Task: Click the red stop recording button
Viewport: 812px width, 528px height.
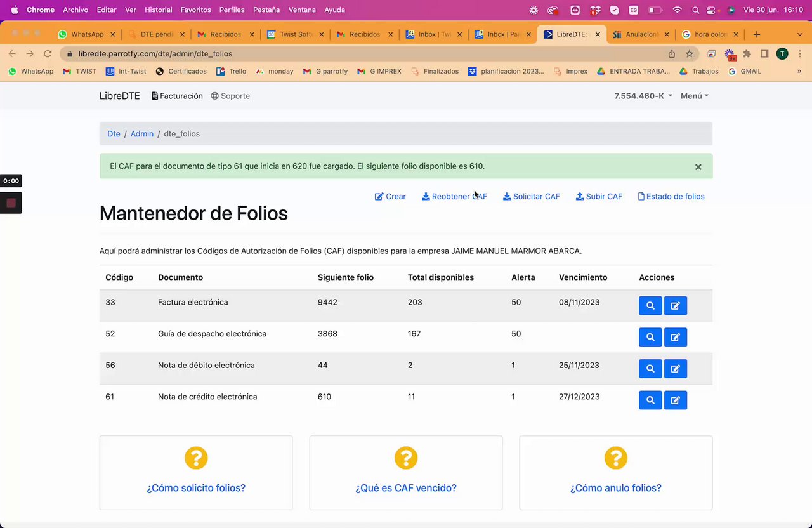Action: 11,203
